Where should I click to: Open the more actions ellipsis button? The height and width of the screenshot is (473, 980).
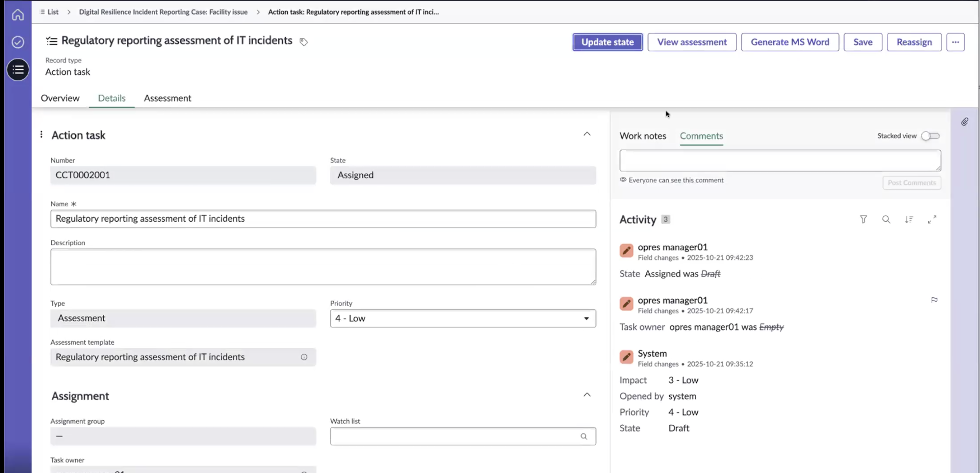955,42
